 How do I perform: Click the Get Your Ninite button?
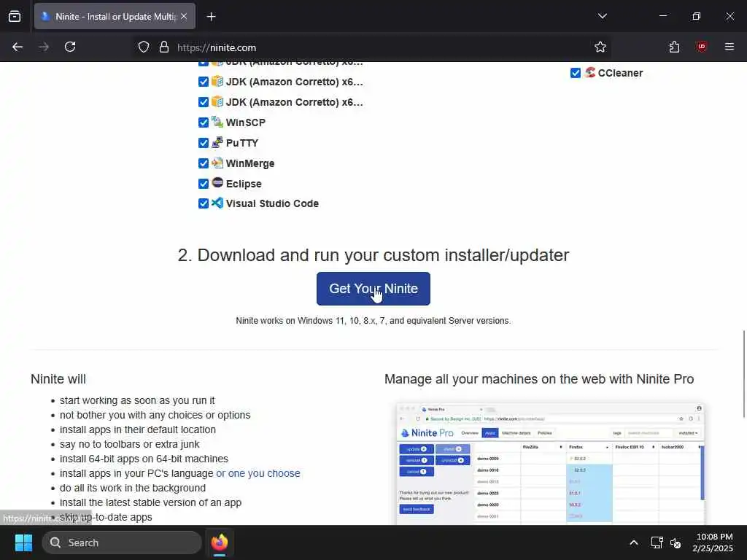pyautogui.click(x=373, y=289)
